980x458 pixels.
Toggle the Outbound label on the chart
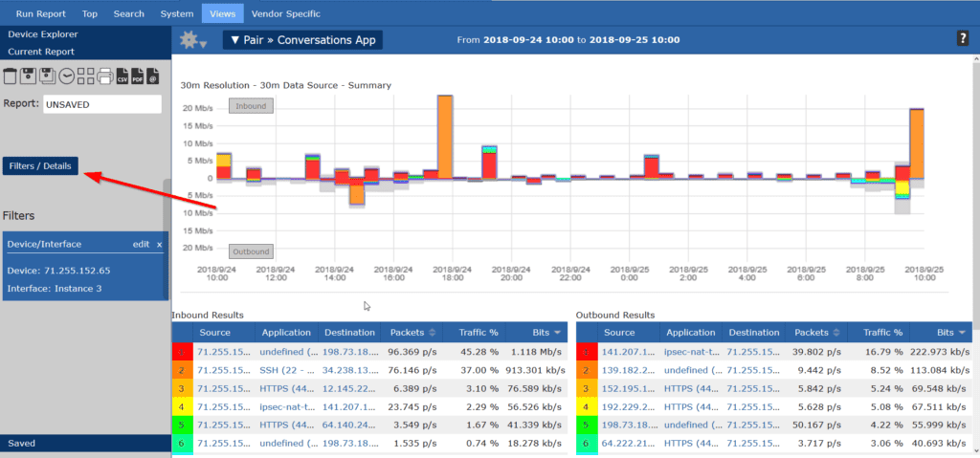251,251
